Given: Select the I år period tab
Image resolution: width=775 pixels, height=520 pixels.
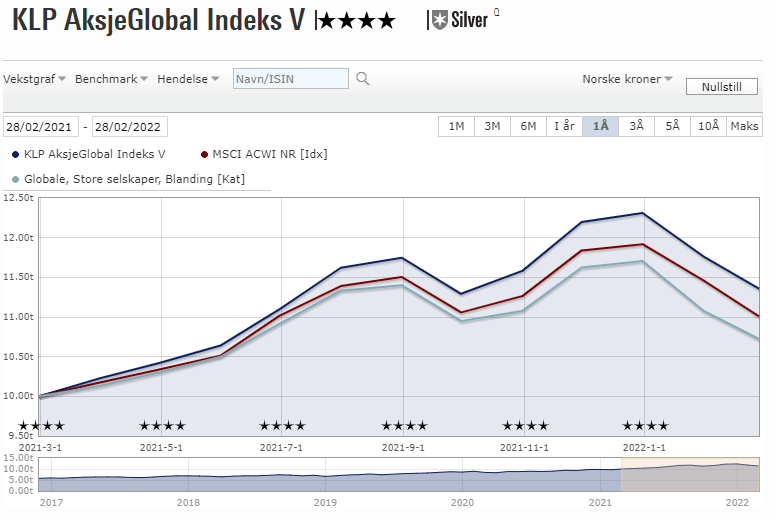Looking at the screenshot, I should [x=564, y=126].
